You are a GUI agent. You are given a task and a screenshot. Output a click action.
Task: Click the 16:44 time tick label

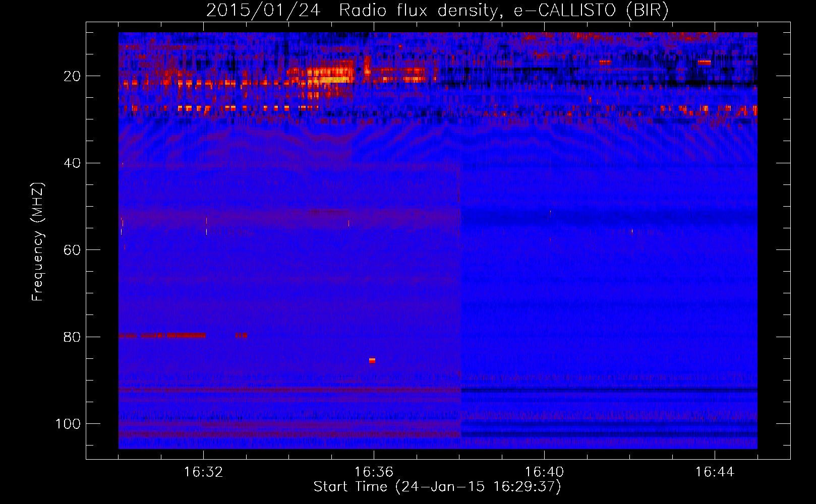point(715,472)
